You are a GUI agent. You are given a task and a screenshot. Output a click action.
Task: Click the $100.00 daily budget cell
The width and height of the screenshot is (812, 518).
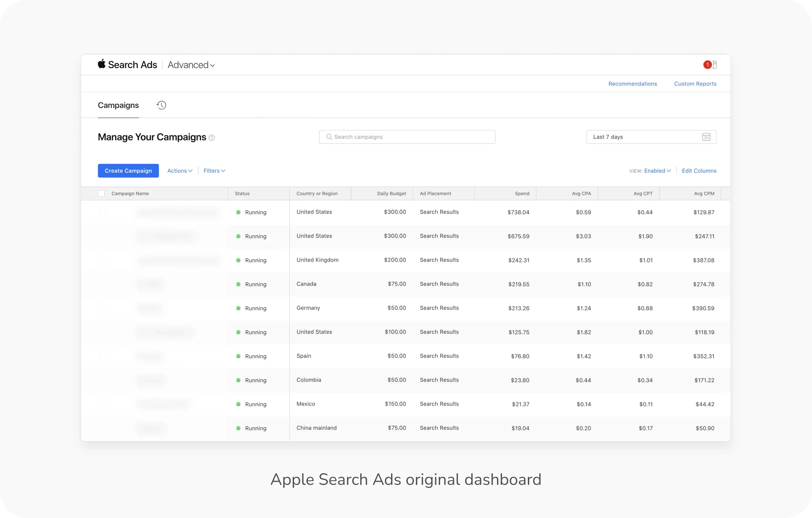point(395,332)
